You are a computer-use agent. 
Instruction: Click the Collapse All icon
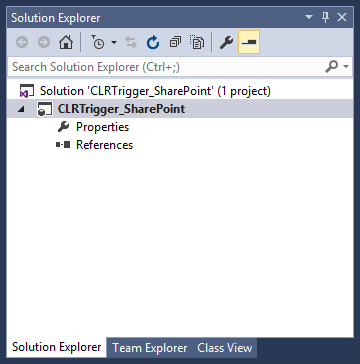point(175,42)
